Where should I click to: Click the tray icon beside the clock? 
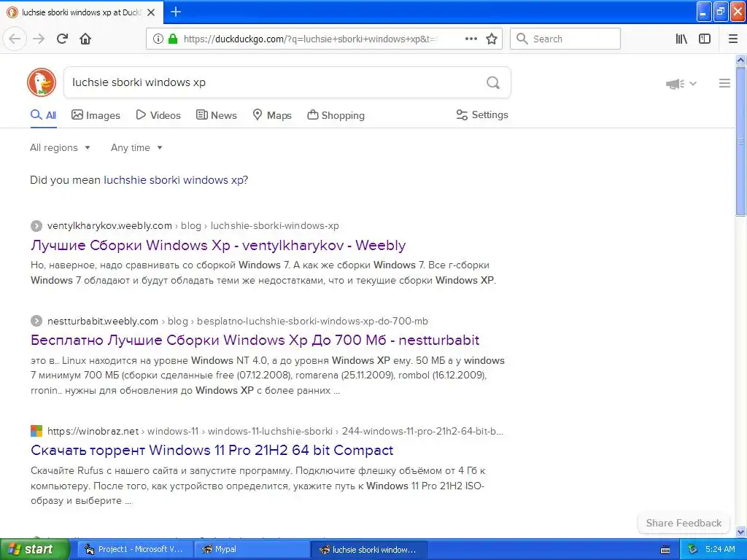tap(693, 550)
